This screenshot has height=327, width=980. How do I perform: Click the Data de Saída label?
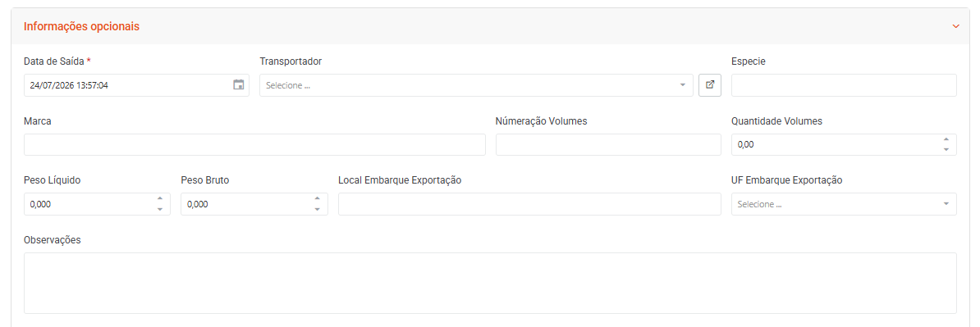pos(57,61)
